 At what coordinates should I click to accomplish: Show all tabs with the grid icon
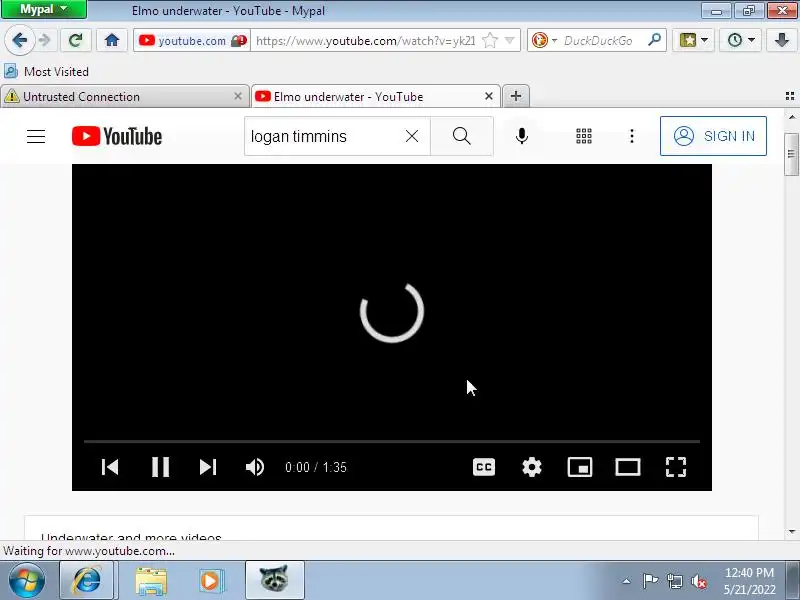(x=790, y=96)
